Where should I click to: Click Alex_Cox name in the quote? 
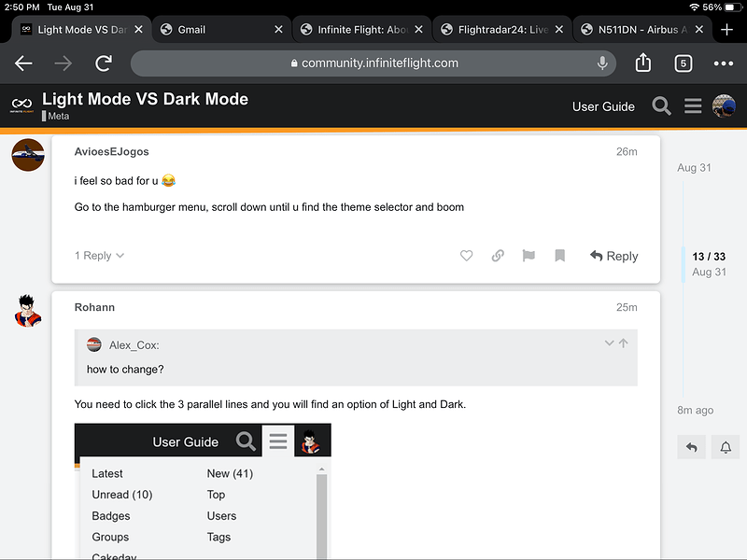click(x=134, y=345)
